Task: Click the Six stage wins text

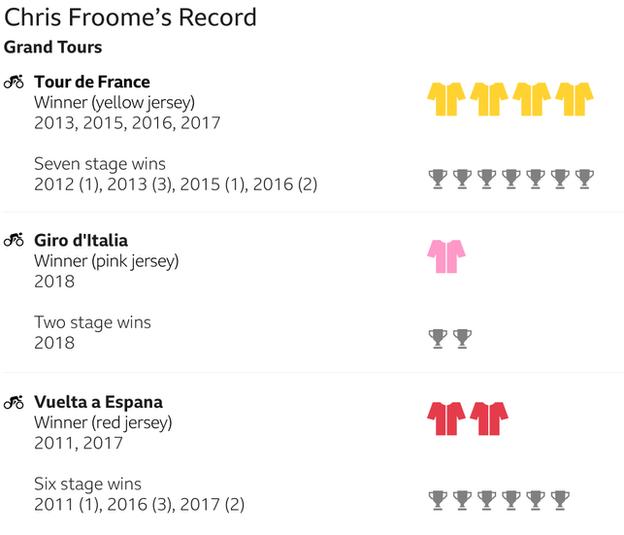Action: [88, 484]
